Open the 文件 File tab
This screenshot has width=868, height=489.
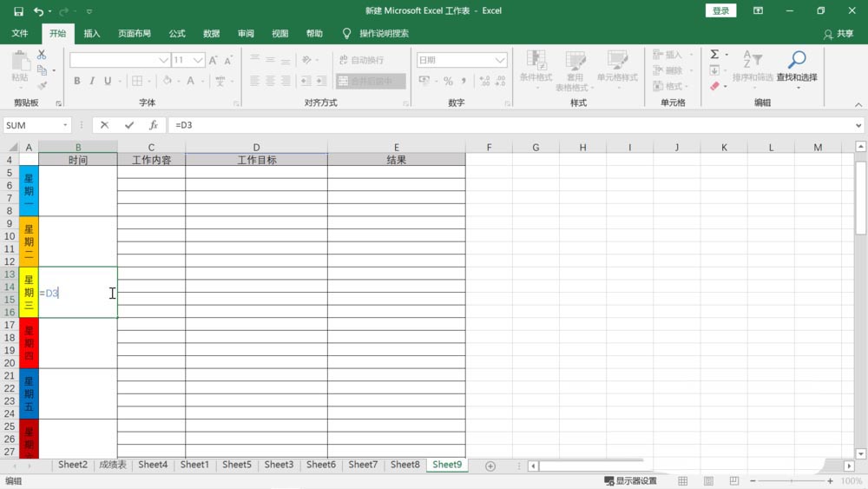click(x=20, y=33)
